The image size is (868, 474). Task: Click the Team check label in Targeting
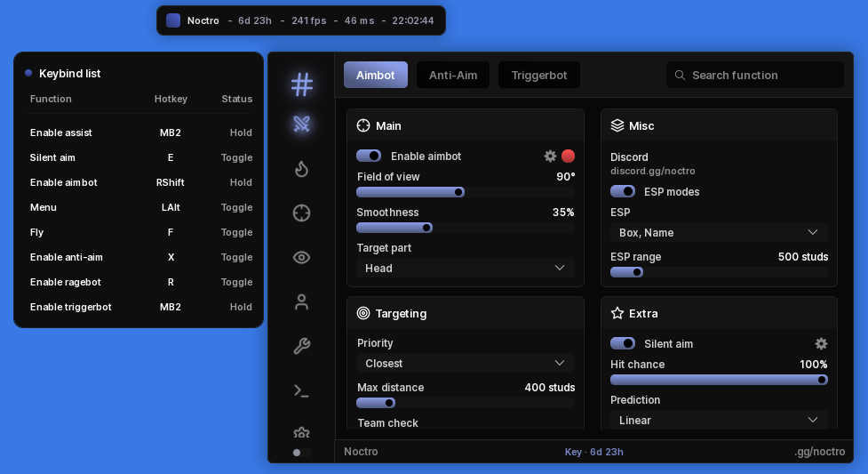[387, 422]
